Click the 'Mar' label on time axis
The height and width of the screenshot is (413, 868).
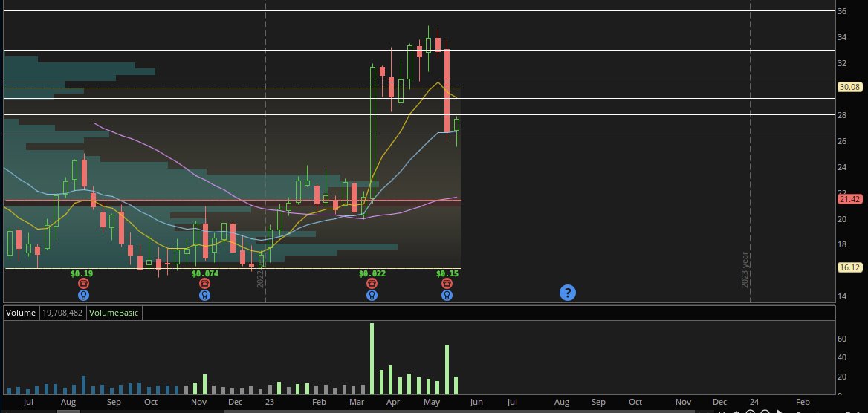(x=357, y=402)
